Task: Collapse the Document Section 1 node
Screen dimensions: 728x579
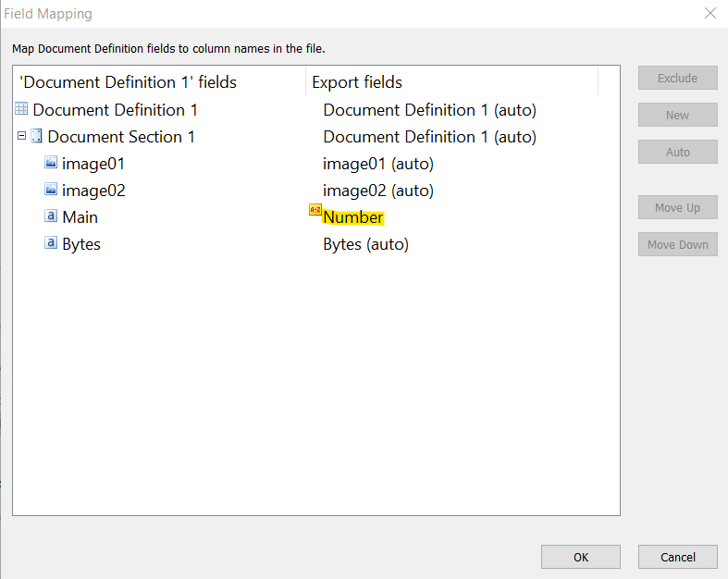Action: pyautogui.click(x=21, y=136)
